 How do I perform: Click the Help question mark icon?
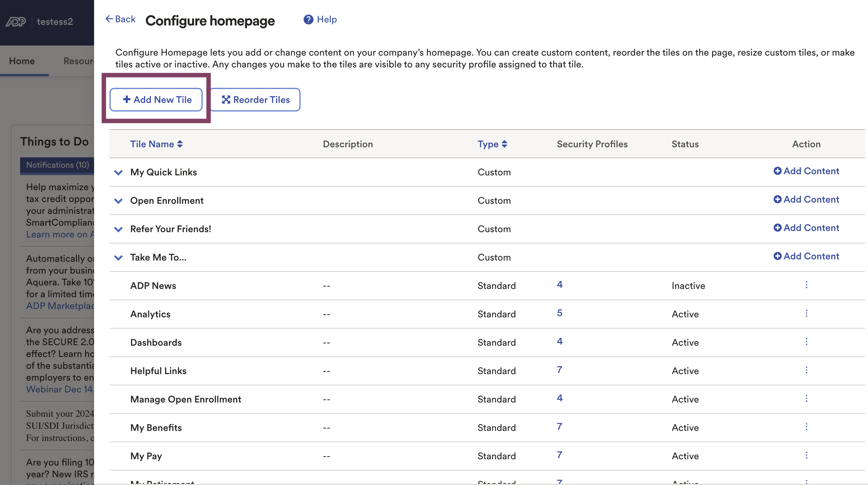308,20
